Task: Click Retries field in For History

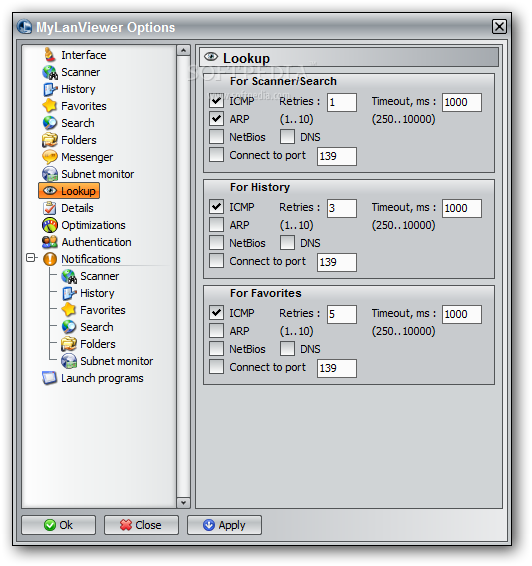Action: point(342,208)
